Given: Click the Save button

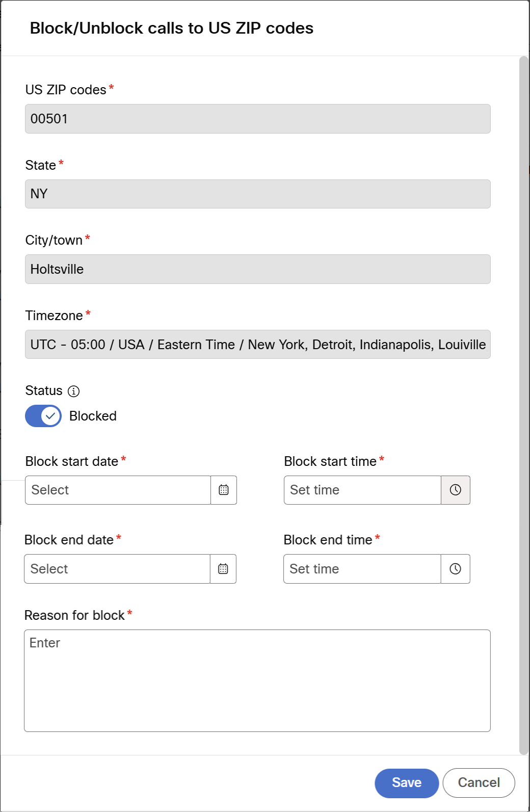Looking at the screenshot, I should pos(407,783).
